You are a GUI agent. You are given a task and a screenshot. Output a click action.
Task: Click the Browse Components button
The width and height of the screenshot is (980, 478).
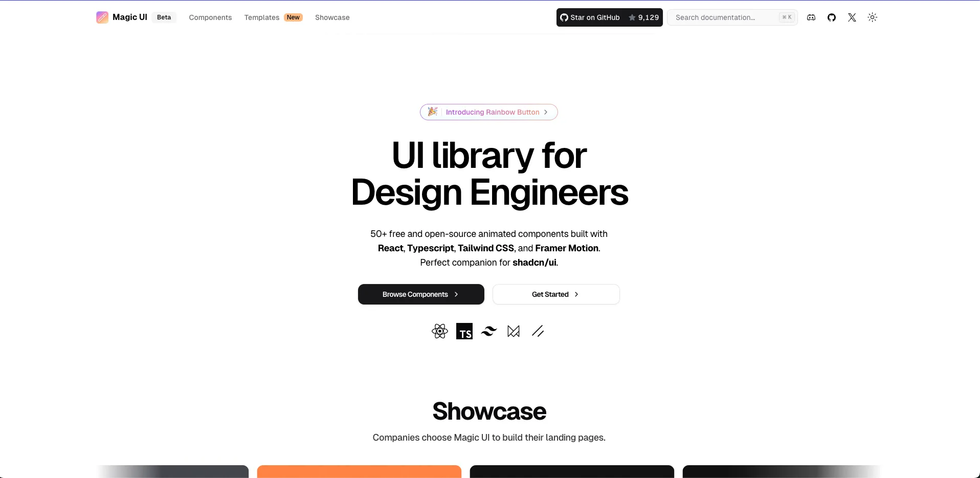click(421, 294)
